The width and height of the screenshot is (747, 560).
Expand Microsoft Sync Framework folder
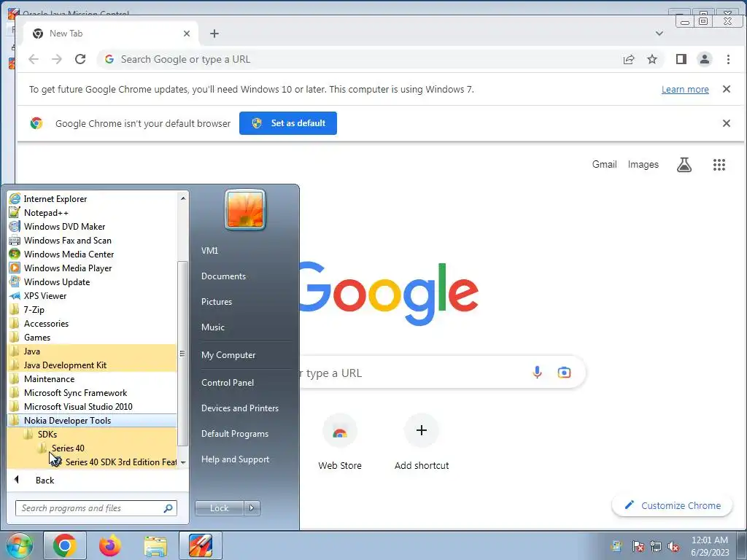coord(93,393)
